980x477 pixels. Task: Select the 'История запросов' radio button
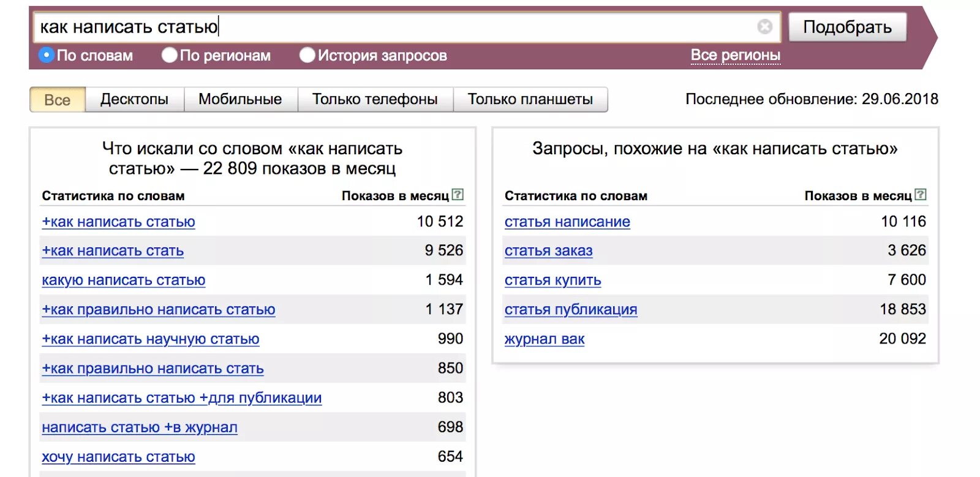click(x=307, y=55)
